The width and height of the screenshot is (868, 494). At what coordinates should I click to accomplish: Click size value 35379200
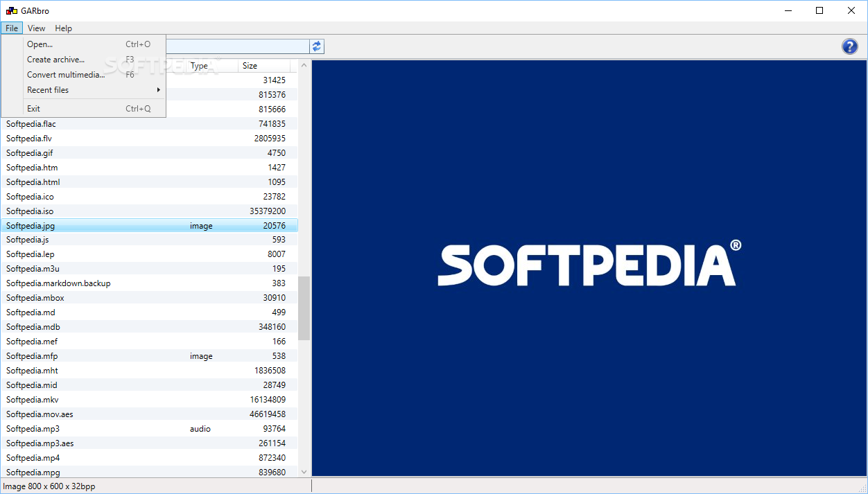point(268,211)
